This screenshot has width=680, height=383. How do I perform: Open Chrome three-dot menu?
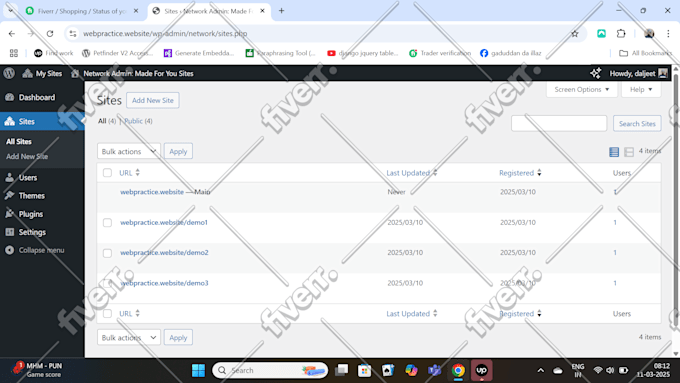668,33
